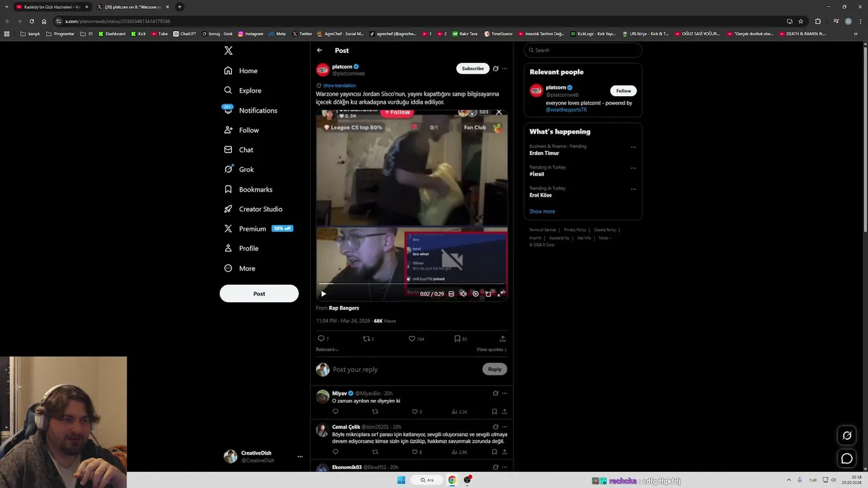Open Explore in the X sidebar

[x=243, y=90]
